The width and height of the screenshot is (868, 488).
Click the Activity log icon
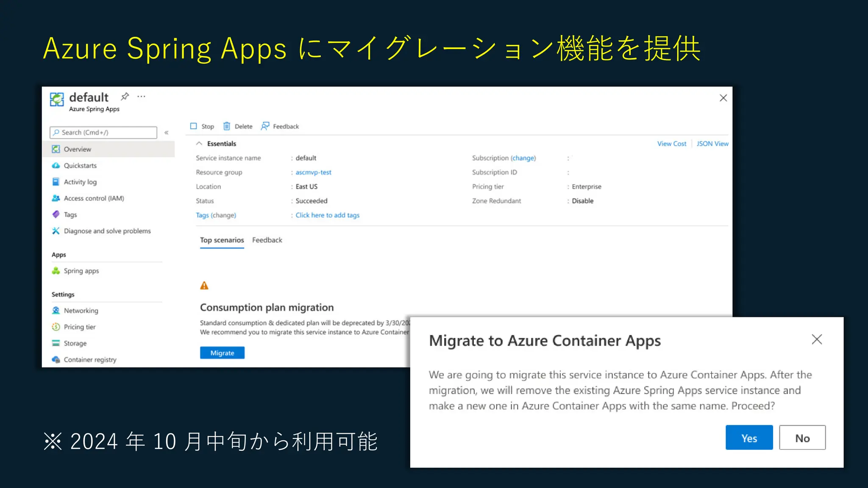(x=56, y=182)
